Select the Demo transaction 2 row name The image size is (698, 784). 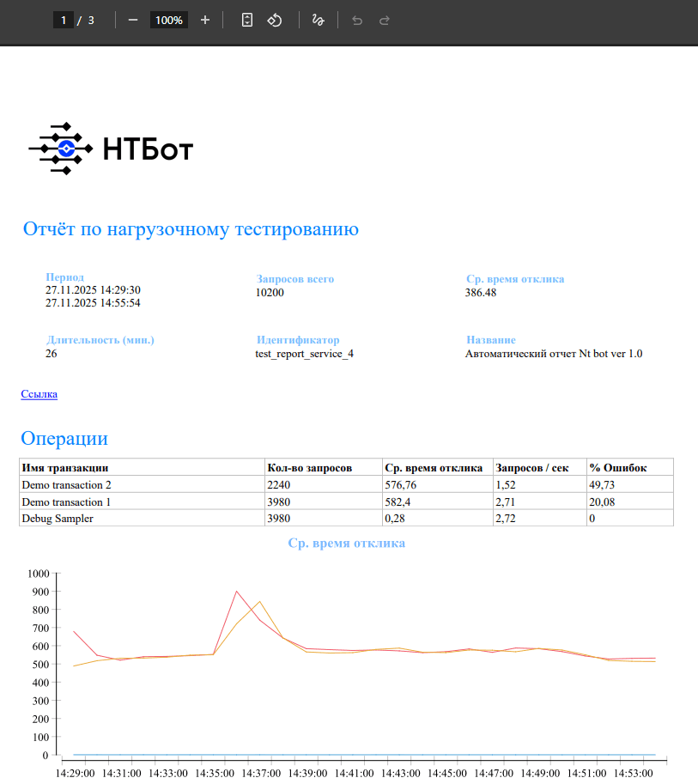[x=66, y=484]
